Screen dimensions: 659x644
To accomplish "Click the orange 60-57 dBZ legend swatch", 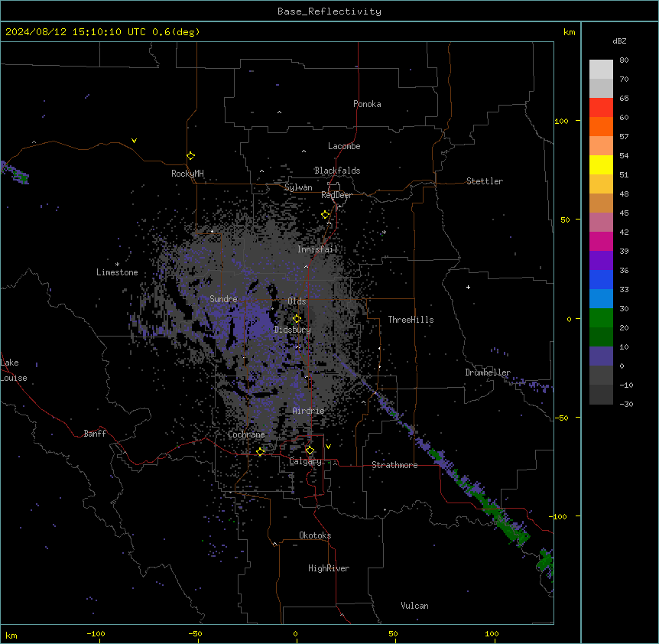I will (x=601, y=126).
